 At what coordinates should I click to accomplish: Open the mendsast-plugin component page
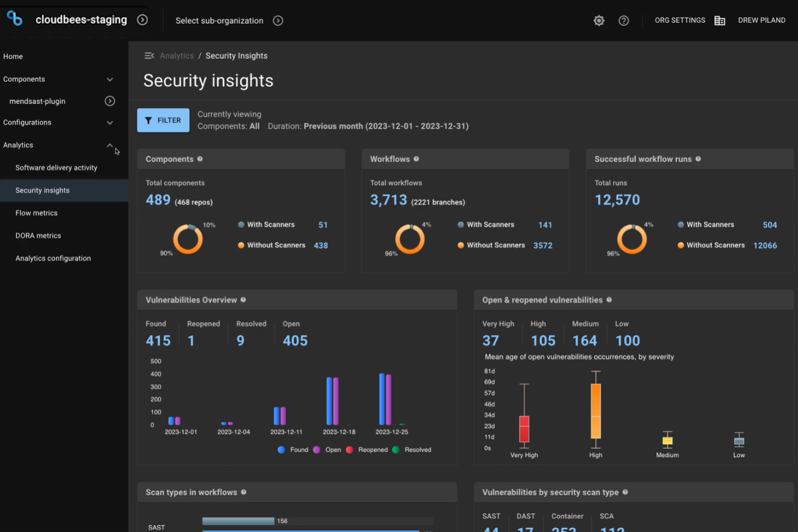click(x=37, y=101)
